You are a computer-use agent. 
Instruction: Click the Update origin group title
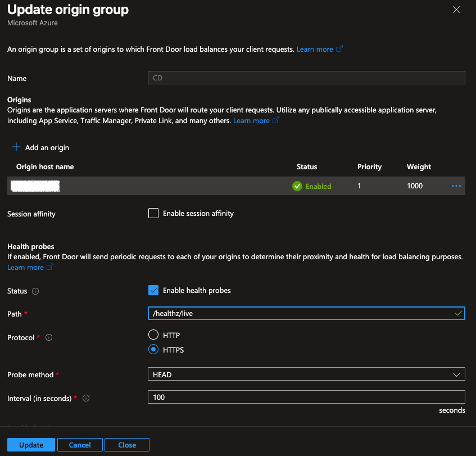68,10
